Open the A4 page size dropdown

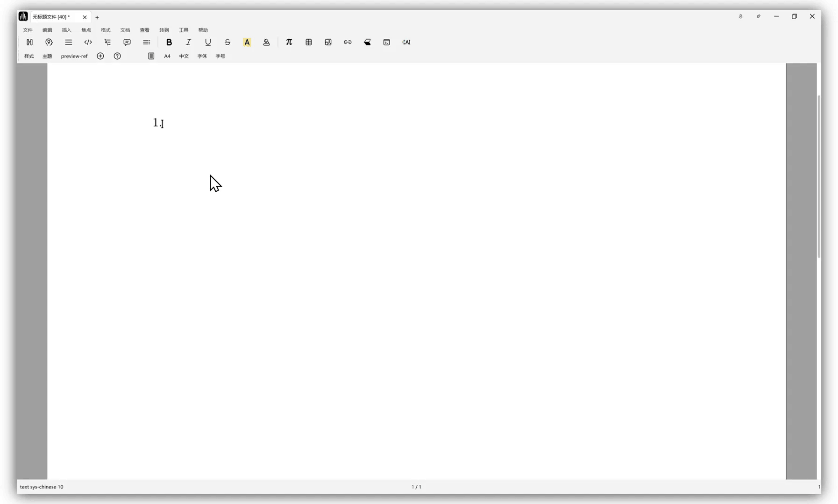coord(167,56)
